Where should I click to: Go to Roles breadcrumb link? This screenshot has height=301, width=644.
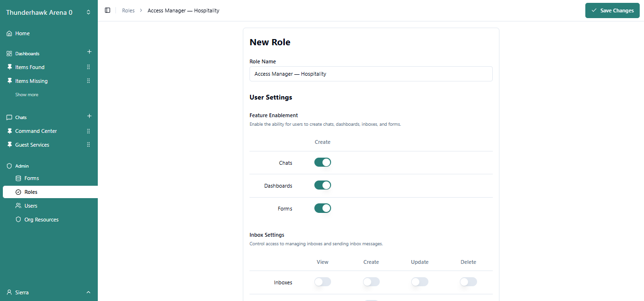coord(128,10)
